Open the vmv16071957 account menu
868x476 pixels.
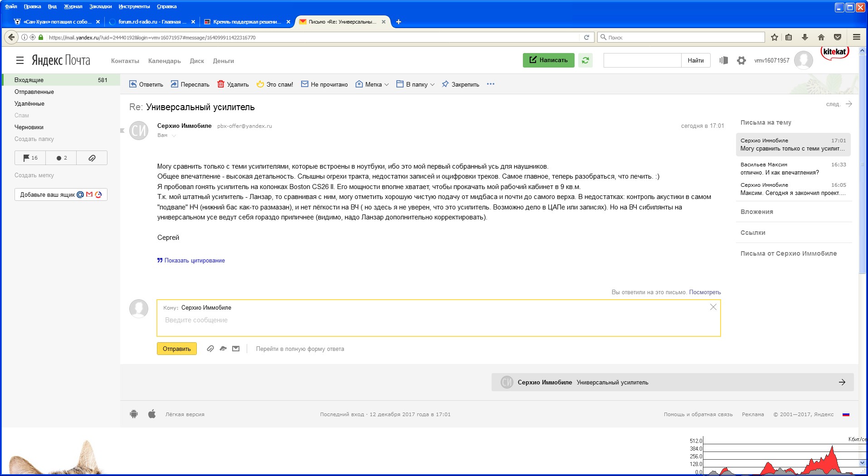[772, 60]
